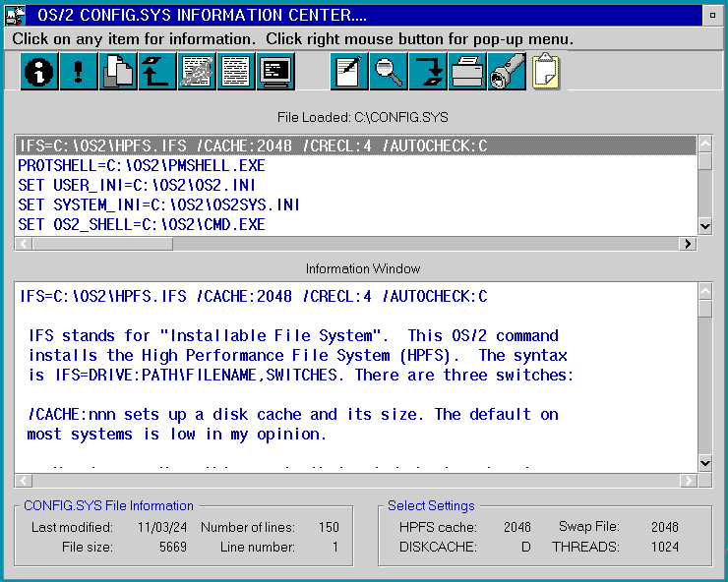This screenshot has width=728, height=582.
Task: Click the yellow clipboard note icon
Action: pyautogui.click(x=546, y=72)
